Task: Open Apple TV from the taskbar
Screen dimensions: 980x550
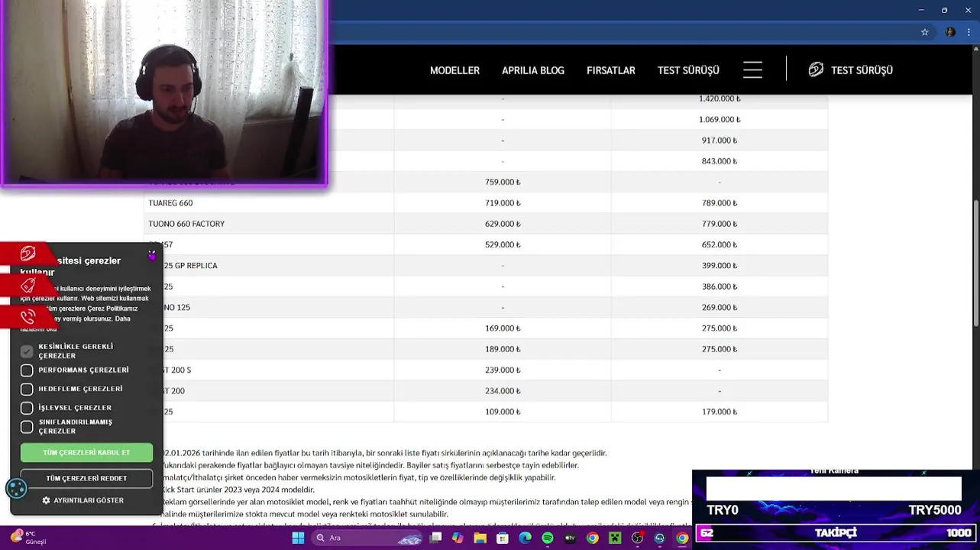Action: pos(570,538)
